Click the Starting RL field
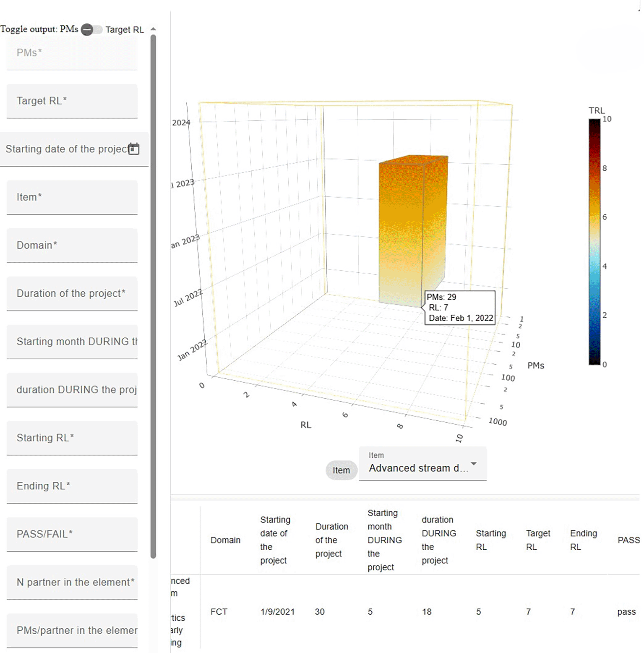Image resolution: width=644 pixels, height=653 pixels. [72, 438]
